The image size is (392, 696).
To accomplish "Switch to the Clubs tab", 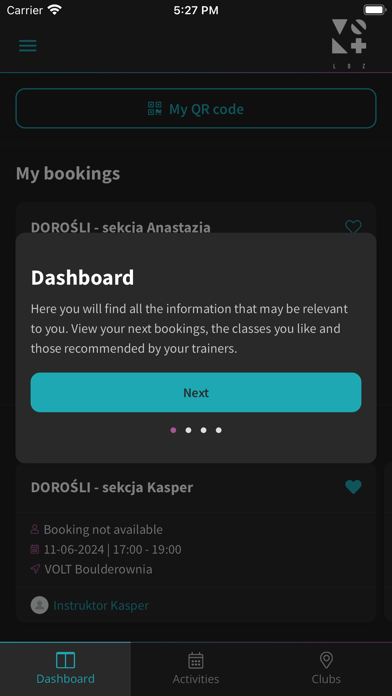I will coord(326,668).
